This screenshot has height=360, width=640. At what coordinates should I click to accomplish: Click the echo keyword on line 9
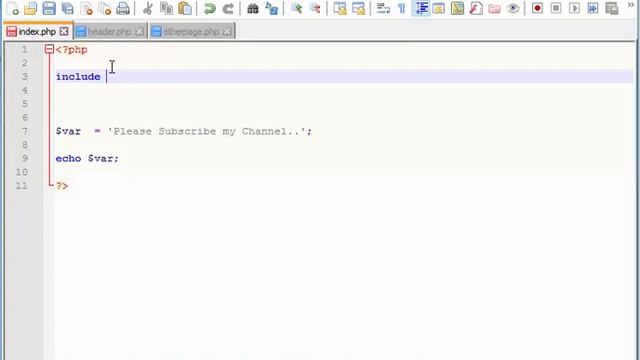point(68,158)
